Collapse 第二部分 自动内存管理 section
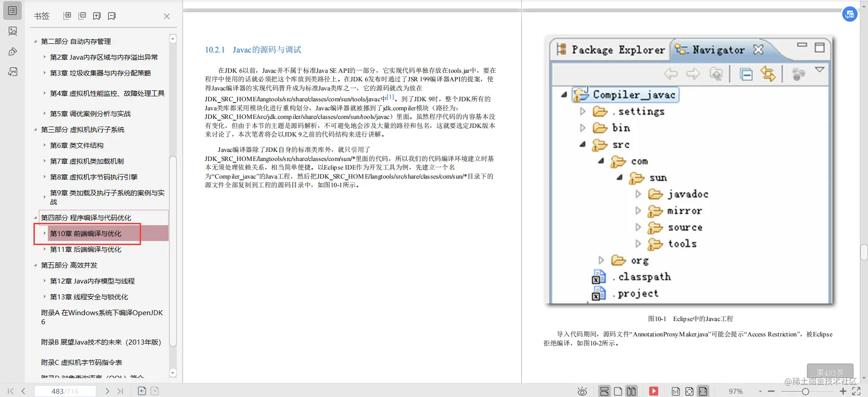The image size is (868, 397). [35, 42]
